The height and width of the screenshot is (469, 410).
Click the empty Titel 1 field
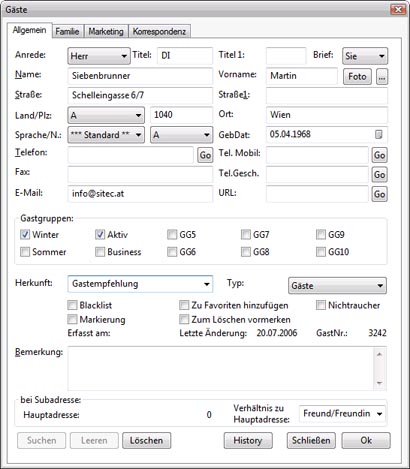tap(286, 55)
